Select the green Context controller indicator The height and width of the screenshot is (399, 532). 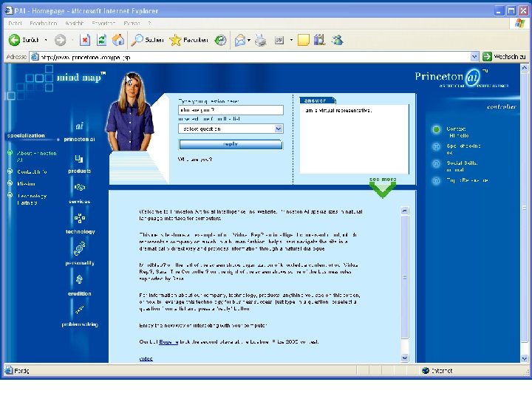coord(437,129)
